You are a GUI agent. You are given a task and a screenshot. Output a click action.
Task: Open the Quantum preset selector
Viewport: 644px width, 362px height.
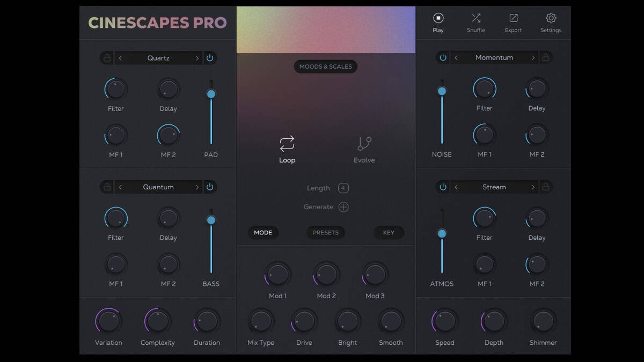tap(158, 187)
